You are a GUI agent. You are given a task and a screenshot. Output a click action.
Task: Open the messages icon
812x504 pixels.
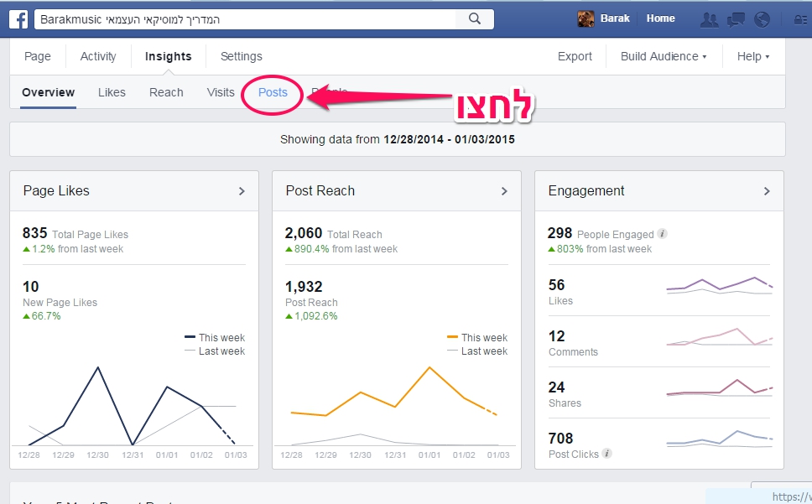pos(736,19)
